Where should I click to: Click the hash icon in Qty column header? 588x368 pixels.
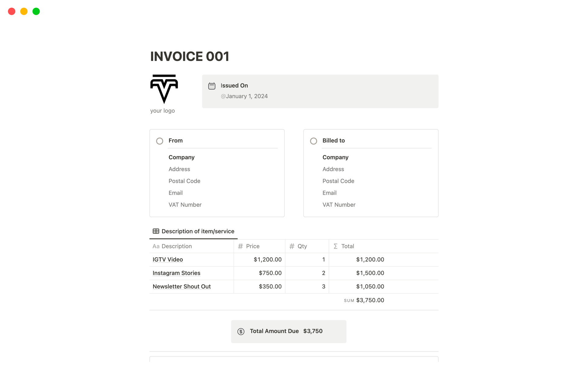[292, 246]
